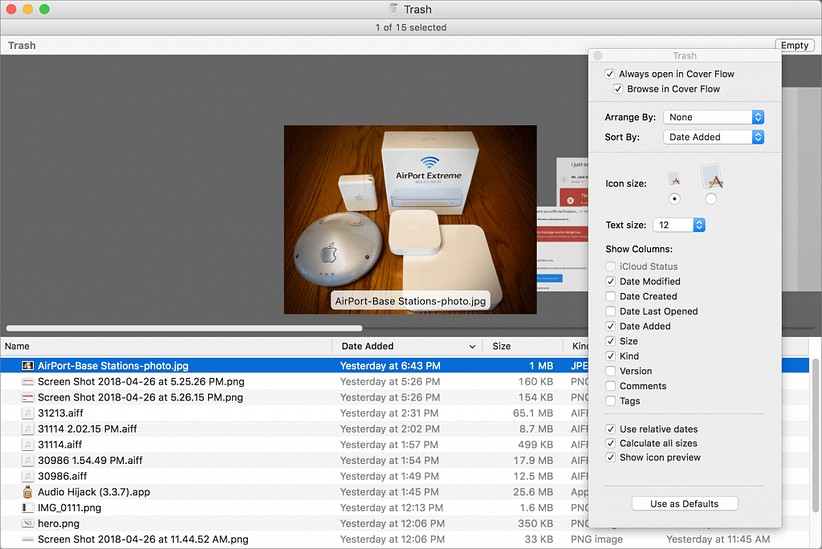Disable Use relative dates
This screenshot has width=822, height=549.
(x=610, y=429)
